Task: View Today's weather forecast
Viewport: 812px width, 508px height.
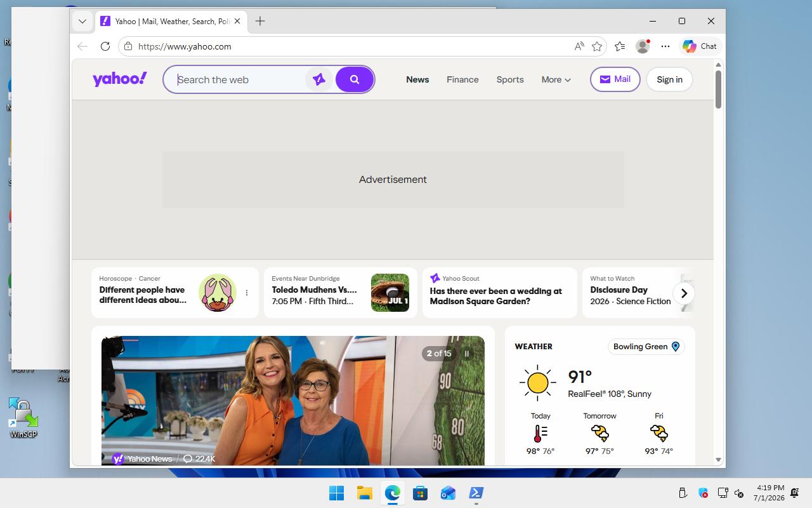Action: 540,434
